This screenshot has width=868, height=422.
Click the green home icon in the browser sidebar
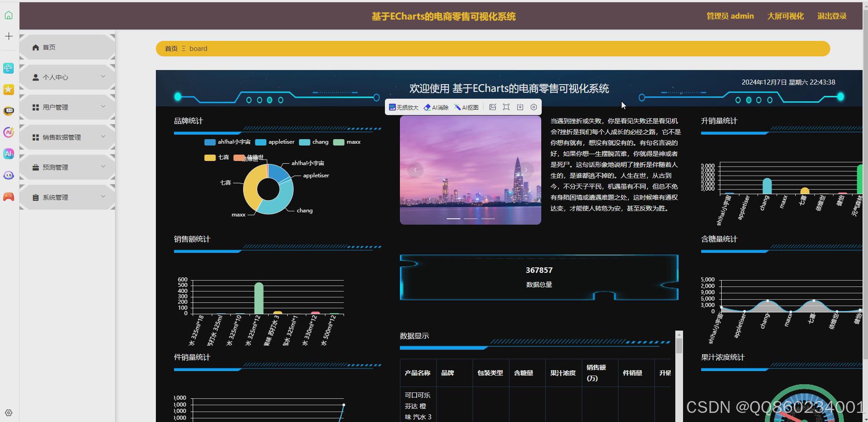click(9, 15)
